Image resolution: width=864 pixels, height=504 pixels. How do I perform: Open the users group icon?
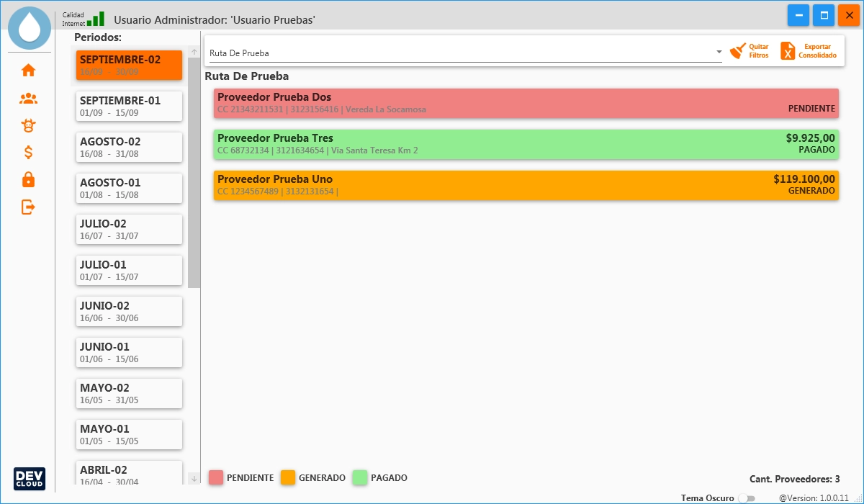point(28,98)
